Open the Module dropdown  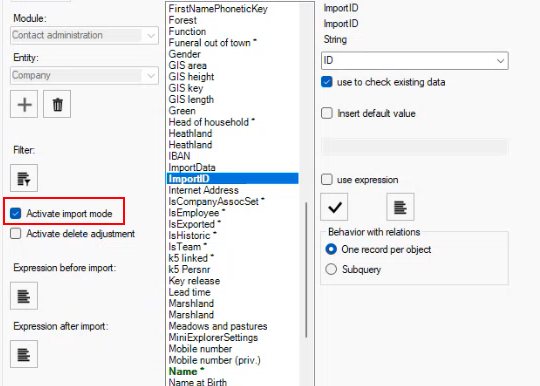point(84,35)
